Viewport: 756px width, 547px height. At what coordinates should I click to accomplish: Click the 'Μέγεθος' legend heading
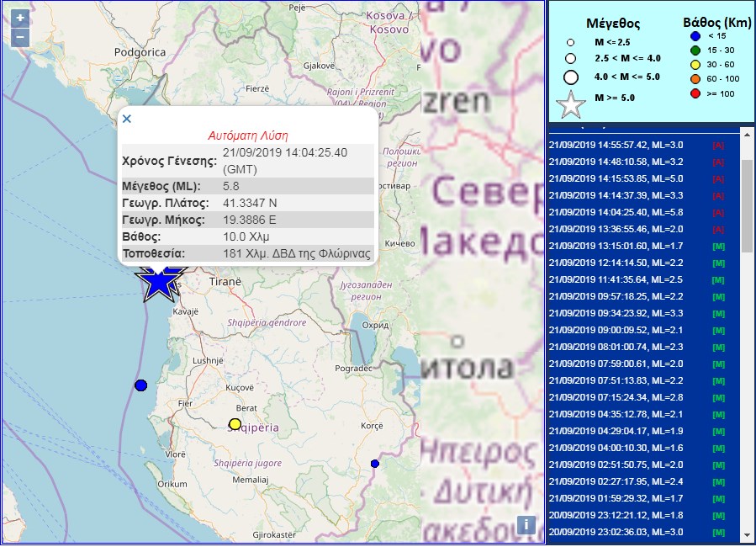pos(613,24)
